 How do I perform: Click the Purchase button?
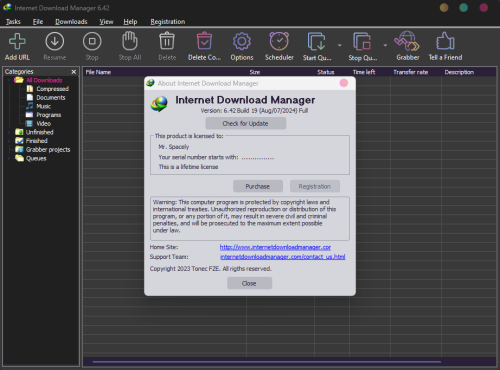click(x=258, y=186)
